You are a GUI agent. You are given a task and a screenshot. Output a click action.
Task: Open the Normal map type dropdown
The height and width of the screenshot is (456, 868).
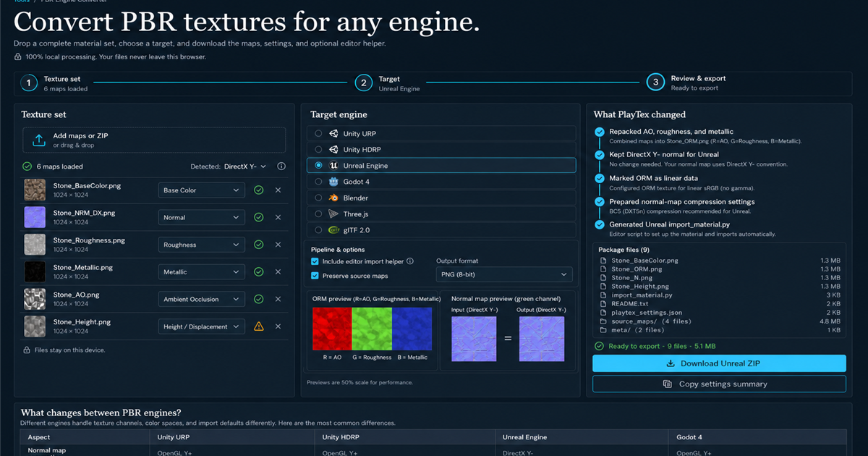point(201,217)
